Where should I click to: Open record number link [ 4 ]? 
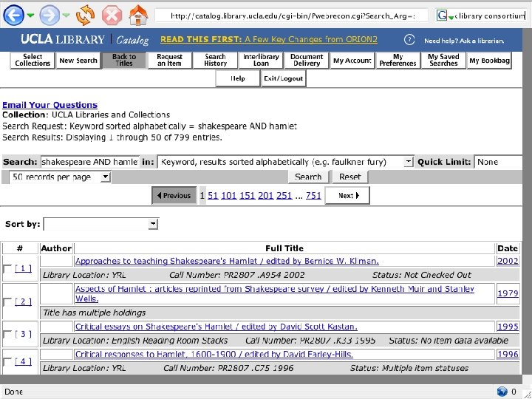point(23,361)
